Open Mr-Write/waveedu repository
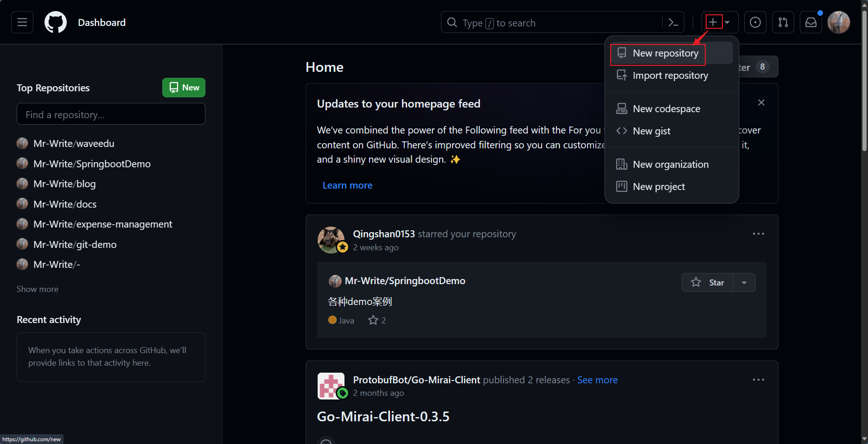Viewport: 868px width, 444px height. pos(74,144)
